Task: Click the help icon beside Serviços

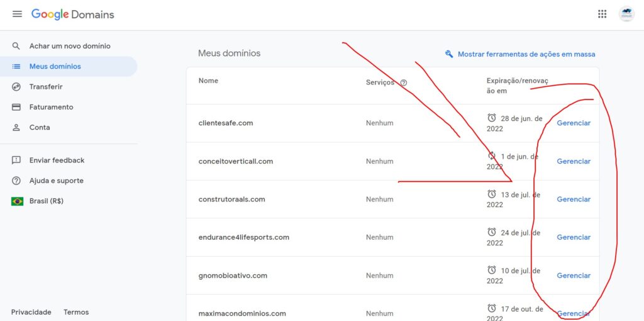Action: click(x=403, y=82)
